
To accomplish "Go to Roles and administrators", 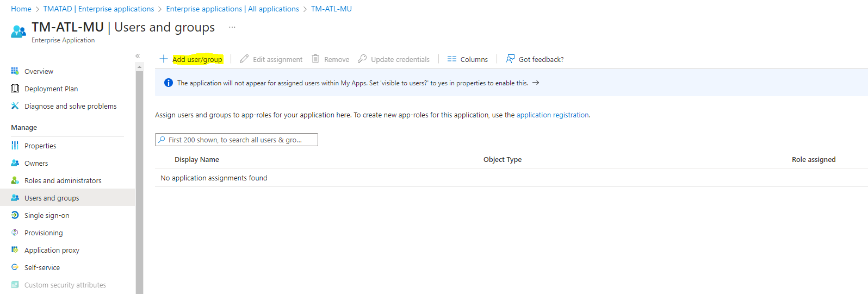I will 63,180.
